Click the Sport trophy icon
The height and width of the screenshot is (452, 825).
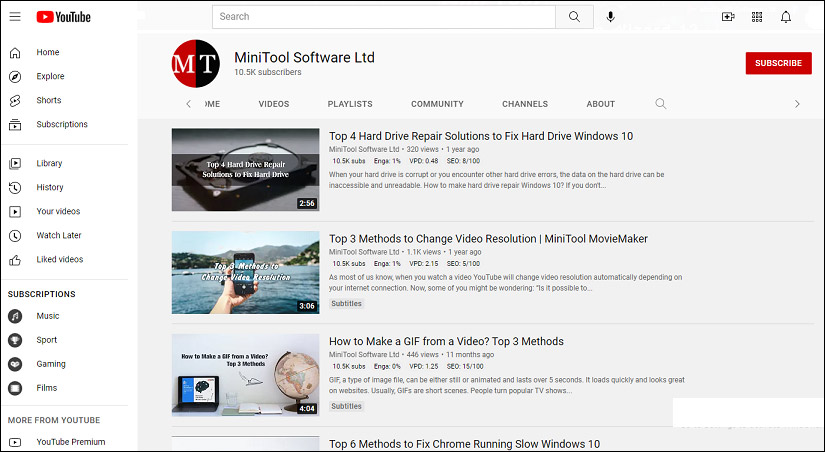[x=15, y=340]
